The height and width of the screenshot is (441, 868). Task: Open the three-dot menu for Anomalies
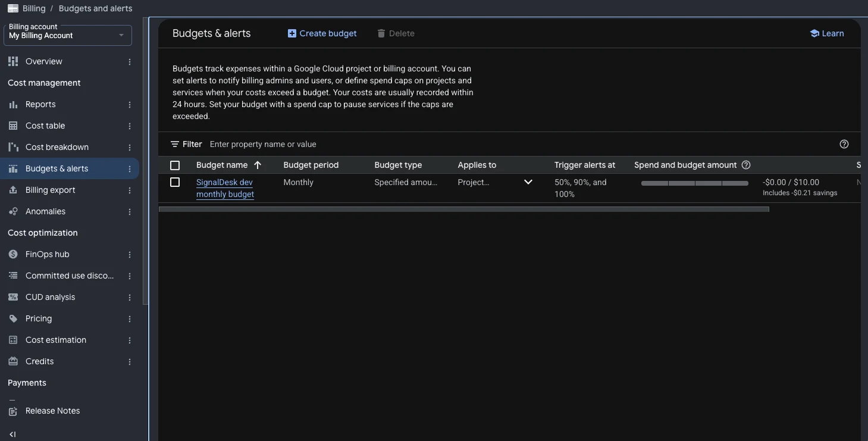130,211
